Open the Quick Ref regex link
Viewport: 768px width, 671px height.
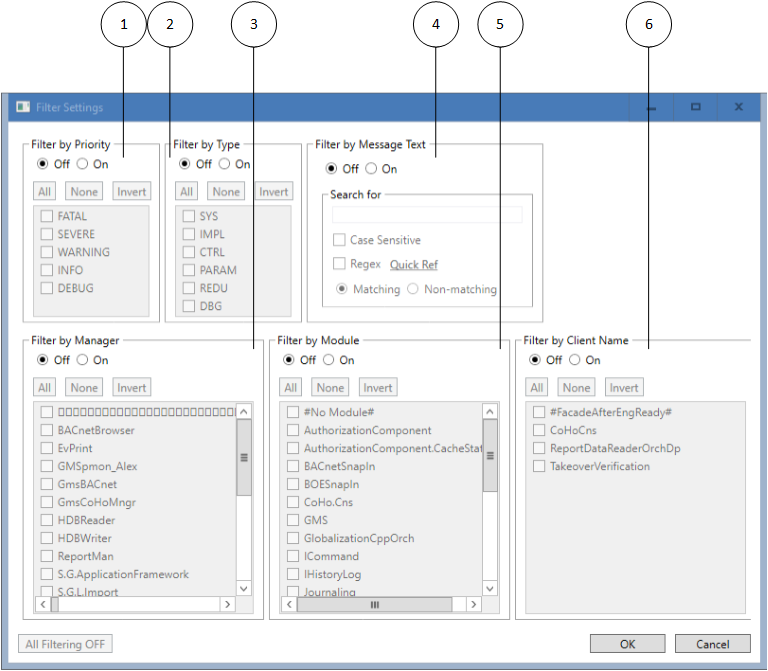pyautogui.click(x=413, y=265)
